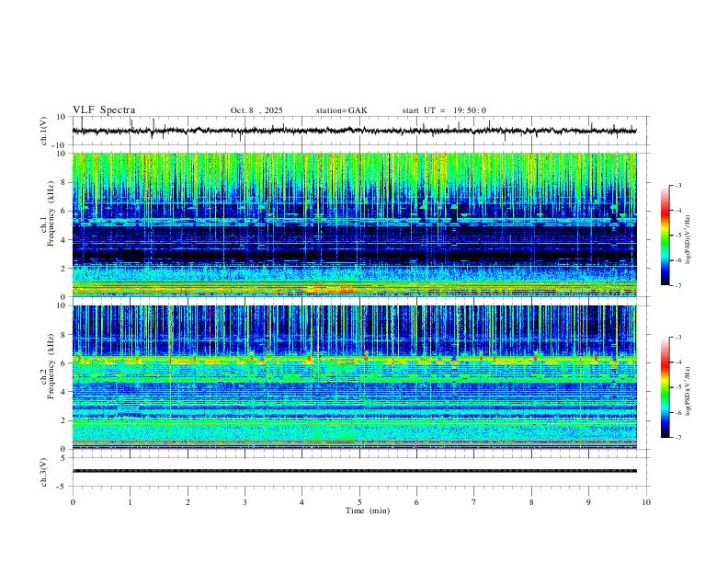Click the 'ch.3(V)' axis label
The image size is (728, 563).
point(44,472)
